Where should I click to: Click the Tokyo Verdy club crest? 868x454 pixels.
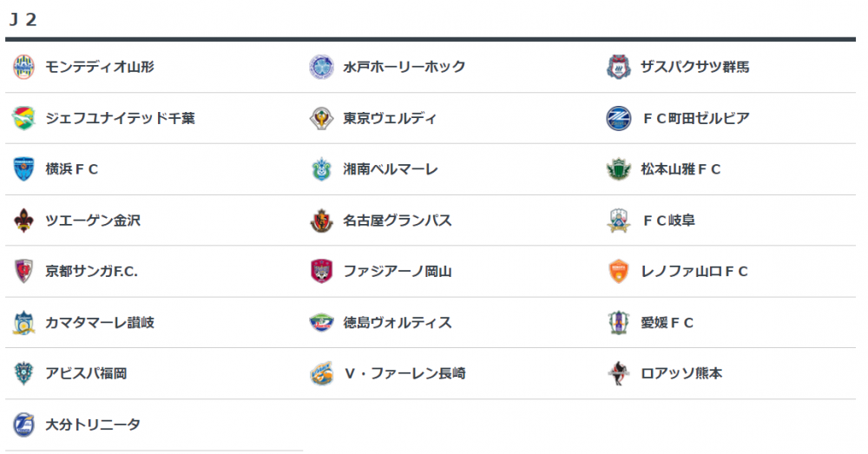point(321,118)
